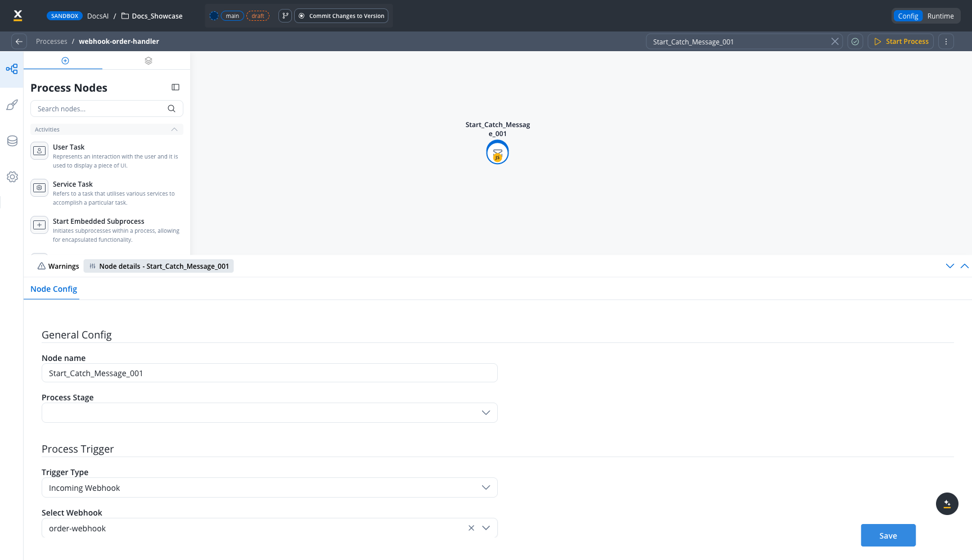
Task: Collapse the Activities section
Action: (174, 129)
